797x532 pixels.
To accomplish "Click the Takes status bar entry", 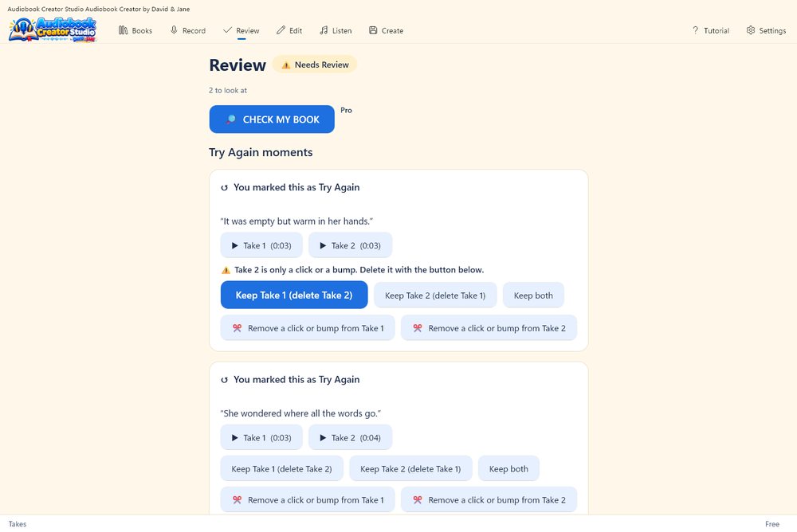I will click(x=18, y=524).
